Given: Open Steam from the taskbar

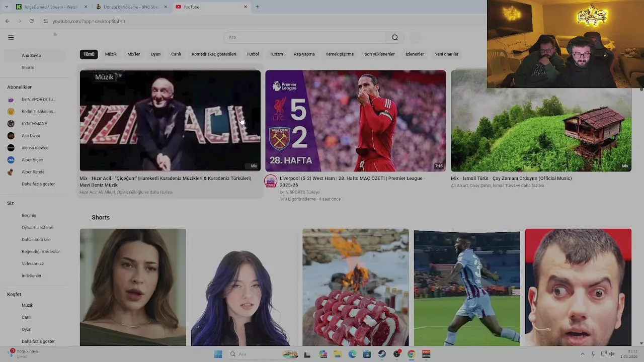Looking at the screenshot, I should pyautogui.click(x=382, y=354).
